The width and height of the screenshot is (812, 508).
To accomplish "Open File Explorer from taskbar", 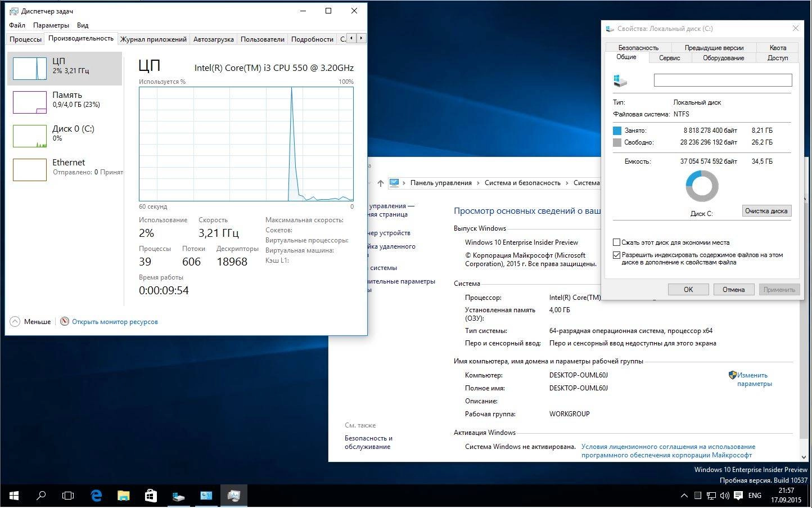I will click(x=123, y=496).
